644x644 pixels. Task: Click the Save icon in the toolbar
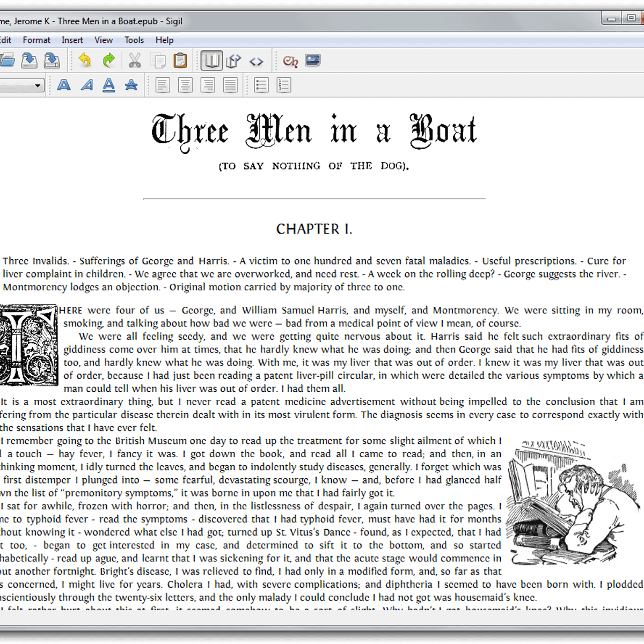[29, 61]
